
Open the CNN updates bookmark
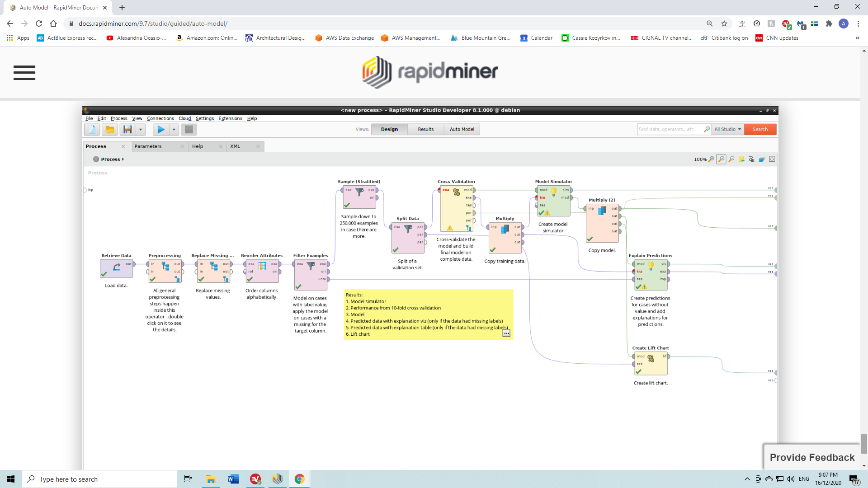[x=777, y=38]
